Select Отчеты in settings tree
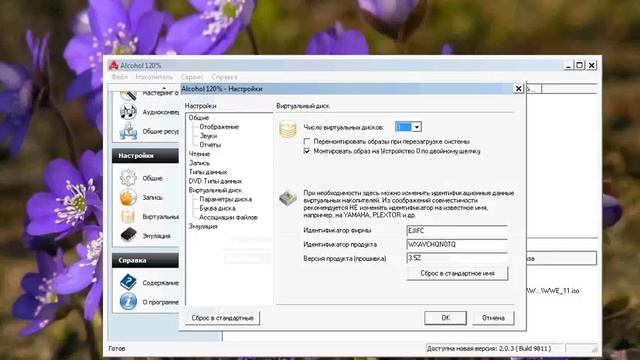This screenshot has width=640, height=360. [x=210, y=145]
